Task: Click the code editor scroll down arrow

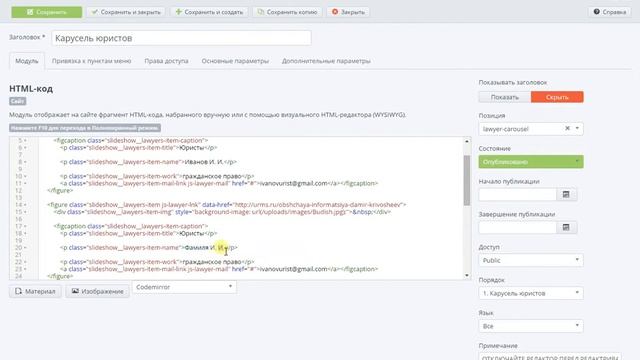Action: (467, 276)
